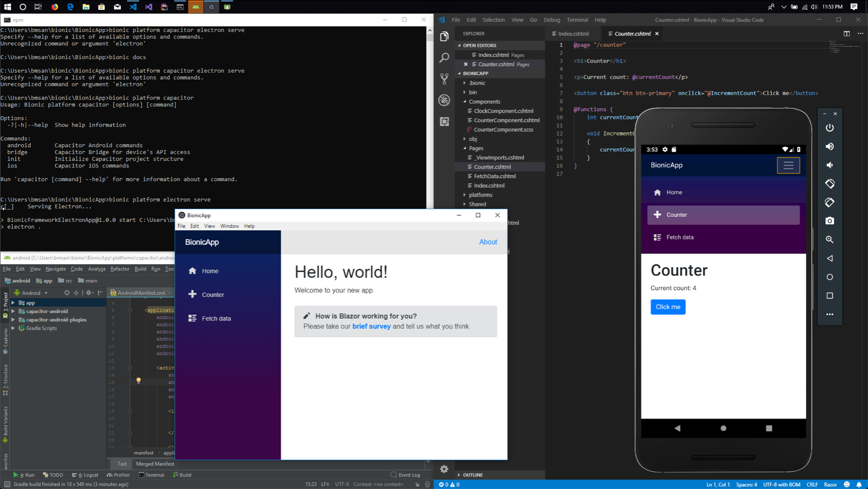Viewport: 868px width, 489px height.
Task: Select Counter in BionicApp desktop sidebar
Action: [213, 294]
